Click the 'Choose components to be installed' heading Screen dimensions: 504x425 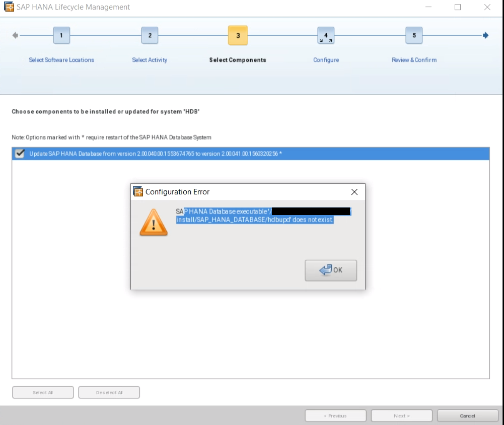click(x=106, y=112)
